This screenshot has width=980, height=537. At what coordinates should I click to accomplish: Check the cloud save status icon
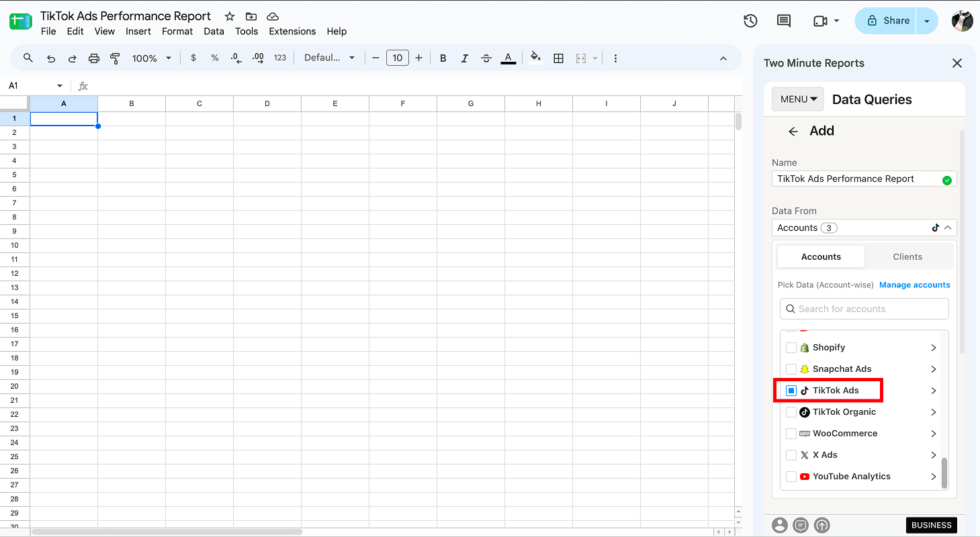point(272,16)
